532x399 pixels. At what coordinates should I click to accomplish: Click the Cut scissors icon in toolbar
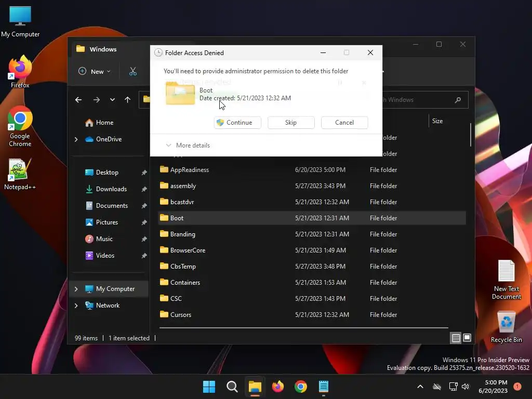click(x=133, y=71)
